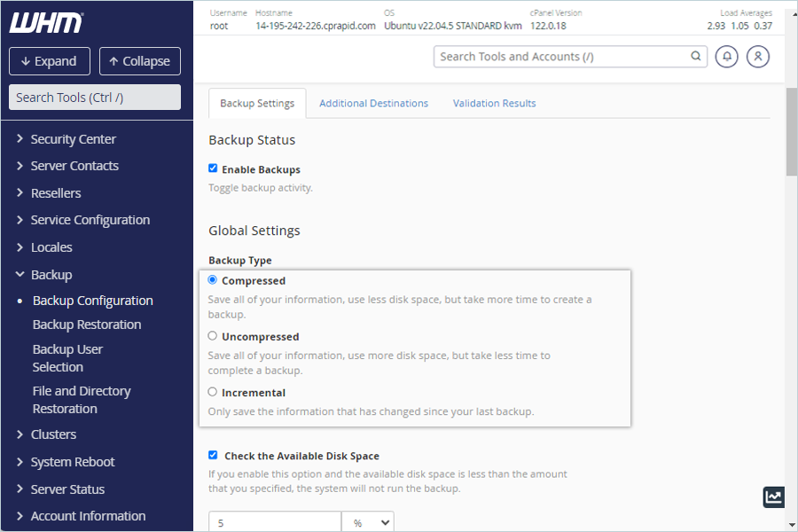Toggle Check the Available Disk Space
This screenshot has height=532, width=798.
(213, 455)
